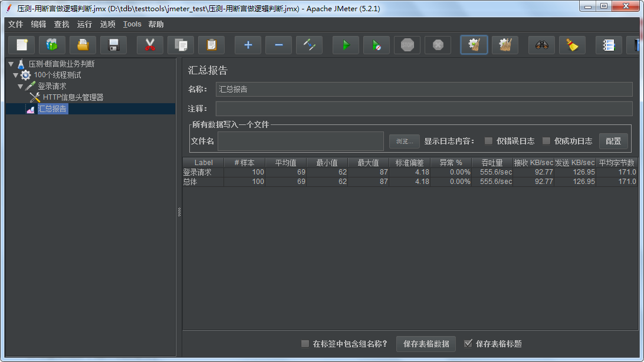Open the 帮助 menu

[x=156, y=24]
